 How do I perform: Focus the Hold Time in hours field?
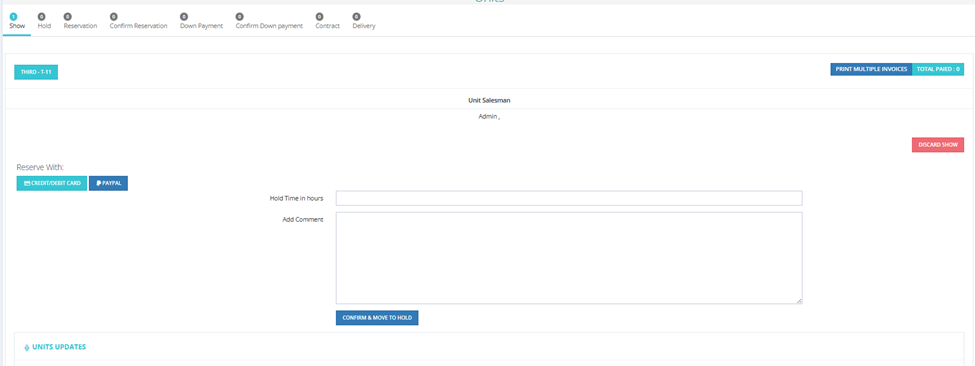[x=569, y=198]
